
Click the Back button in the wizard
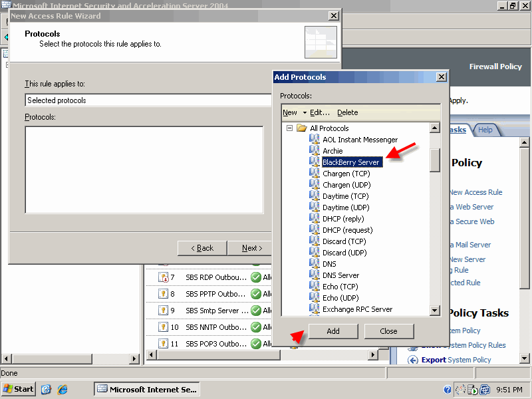coord(202,248)
